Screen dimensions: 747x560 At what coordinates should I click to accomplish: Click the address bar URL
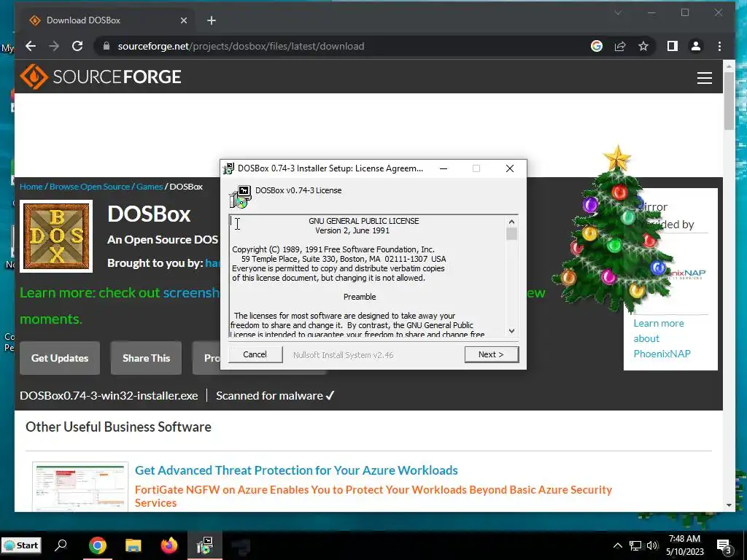[241, 46]
